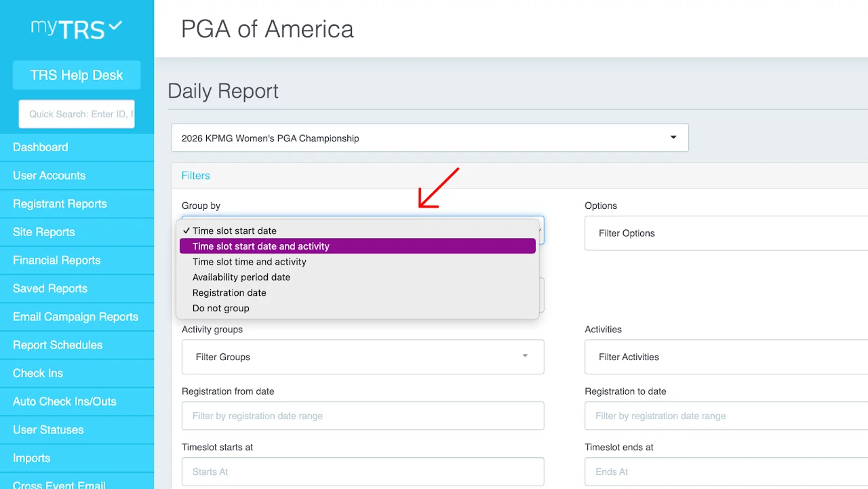Screen dimensions: 868x489
Task: Pick 'Time slot time and activity' option
Action: click(x=357, y=262)
